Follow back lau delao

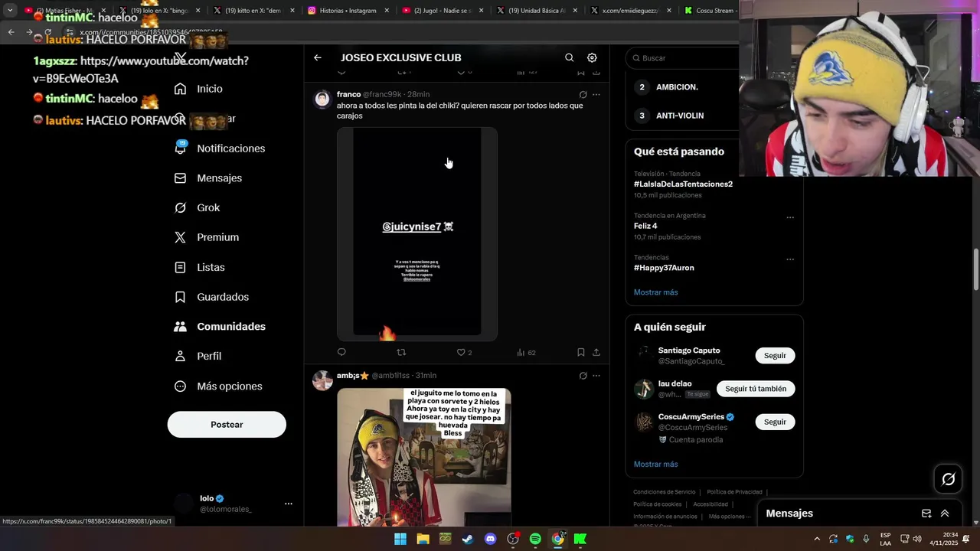coord(756,389)
